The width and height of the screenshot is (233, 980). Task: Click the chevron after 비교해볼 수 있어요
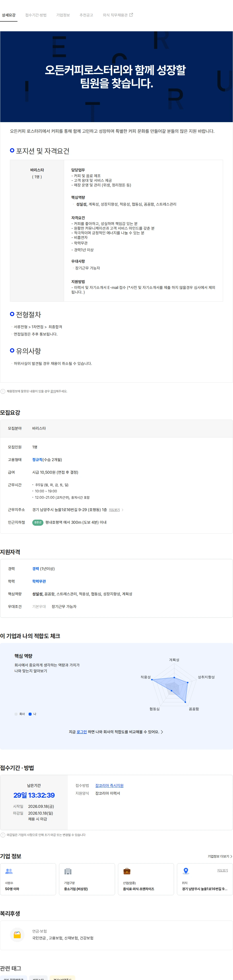click(162, 732)
